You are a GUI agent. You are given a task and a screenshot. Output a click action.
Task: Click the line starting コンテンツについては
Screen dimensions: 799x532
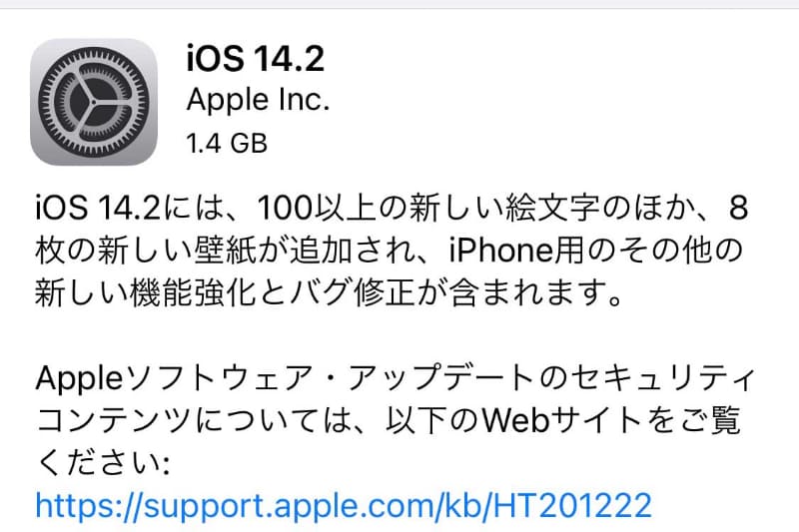click(x=388, y=420)
